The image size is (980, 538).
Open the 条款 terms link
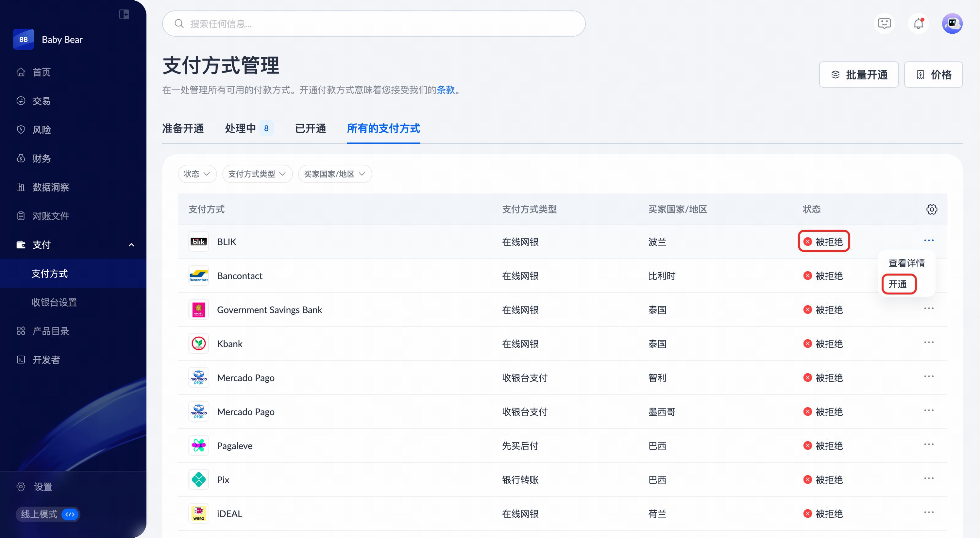446,90
